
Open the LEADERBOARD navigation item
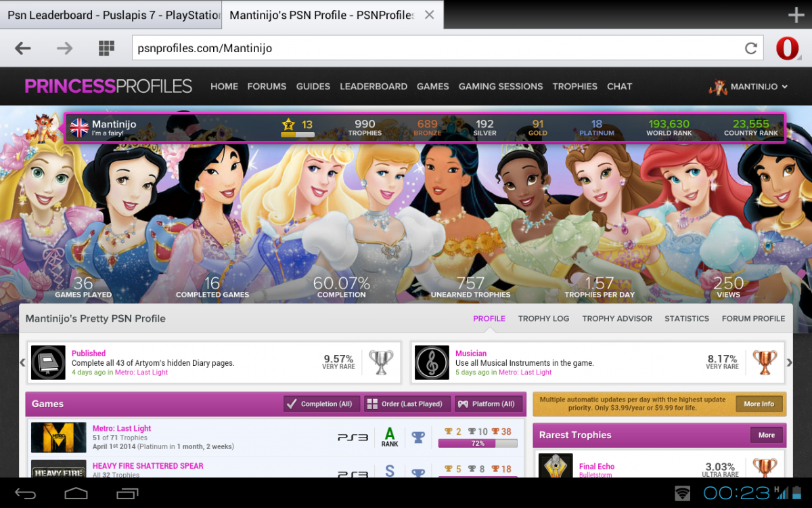pos(374,87)
